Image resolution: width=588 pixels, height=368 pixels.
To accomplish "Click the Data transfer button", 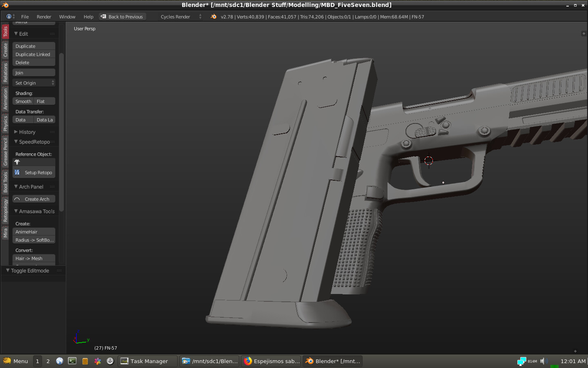I will click(23, 120).
